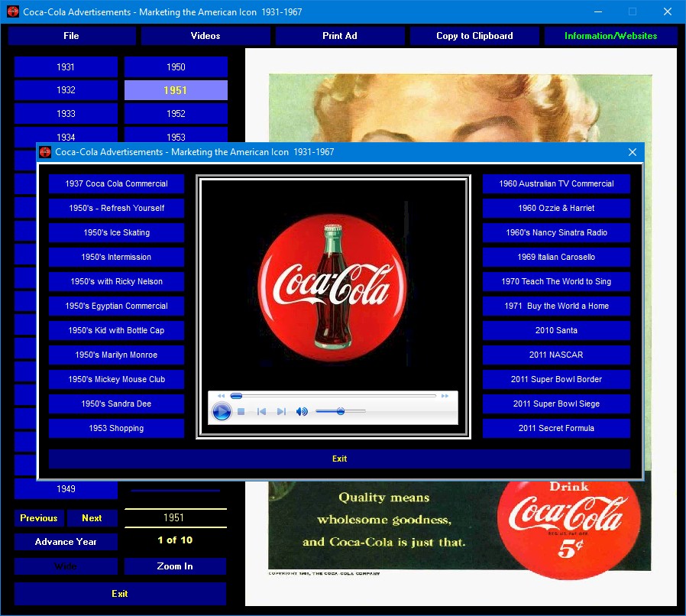Go to the Next ad
The image size is (686, 616).
pos(92,518)
